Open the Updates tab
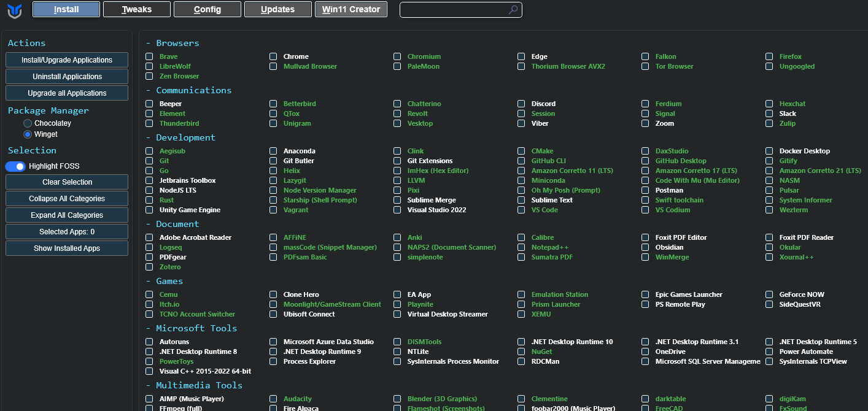Image resolution: width=868 pixels, height=411 pixels. tap(277, 9)
